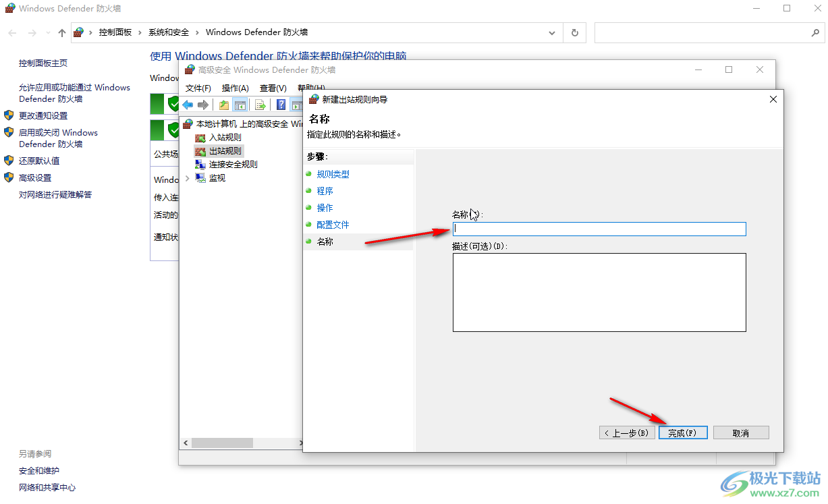Toggle the show/hide console tree toolbar icon
Image resolution: width=828 pixels, height=504 pixels.
[x=239, y=105]
